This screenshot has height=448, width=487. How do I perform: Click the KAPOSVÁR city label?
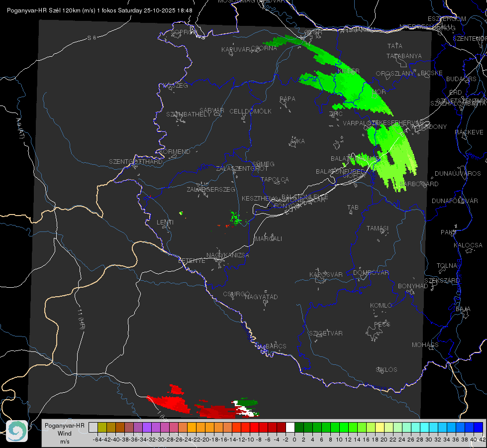326,274
